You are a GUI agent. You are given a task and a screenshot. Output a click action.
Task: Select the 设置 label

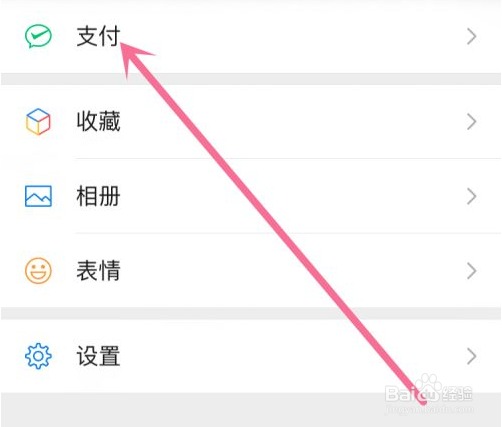point(98,356)
